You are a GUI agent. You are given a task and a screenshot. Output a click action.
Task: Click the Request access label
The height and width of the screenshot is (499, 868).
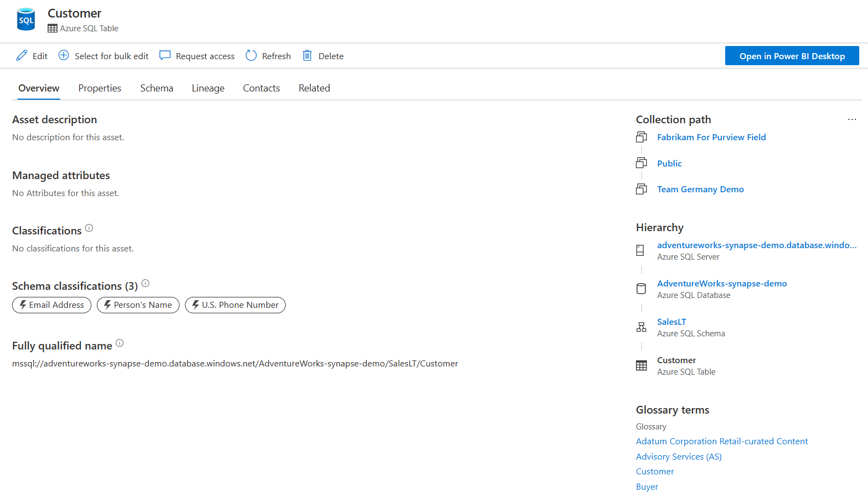(x=205, y=56)
